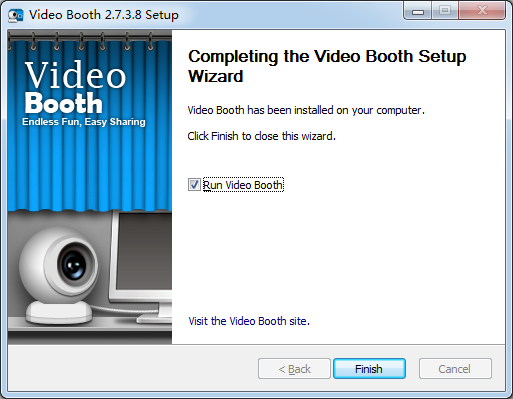This screenshot has height=399, width=513.
Task: Click the Video Booth 2.7.3.8 Setup title
Action: (104, 15)
